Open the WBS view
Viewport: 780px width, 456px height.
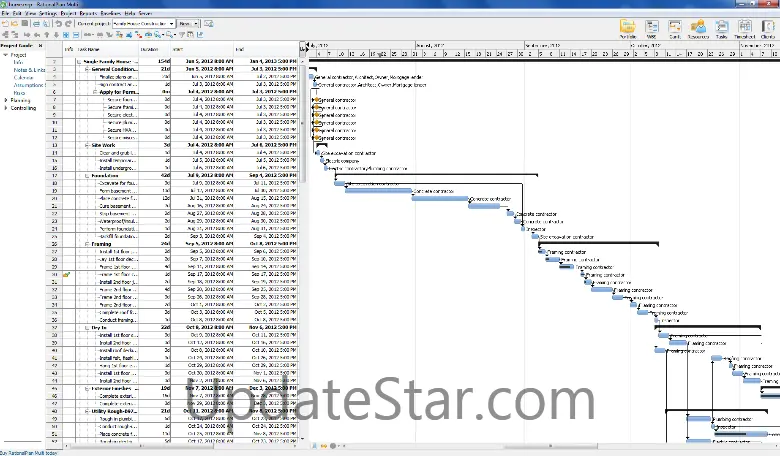tap(652, 29)
